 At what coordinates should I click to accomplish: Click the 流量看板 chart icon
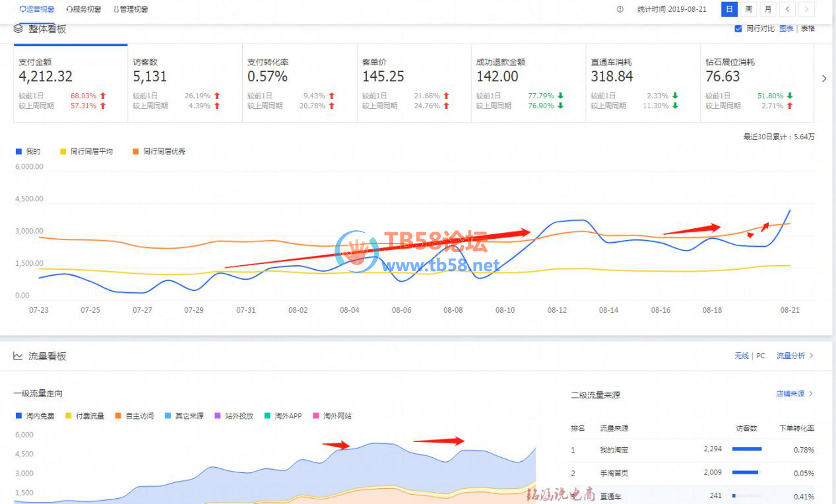(x=18, y=356)
